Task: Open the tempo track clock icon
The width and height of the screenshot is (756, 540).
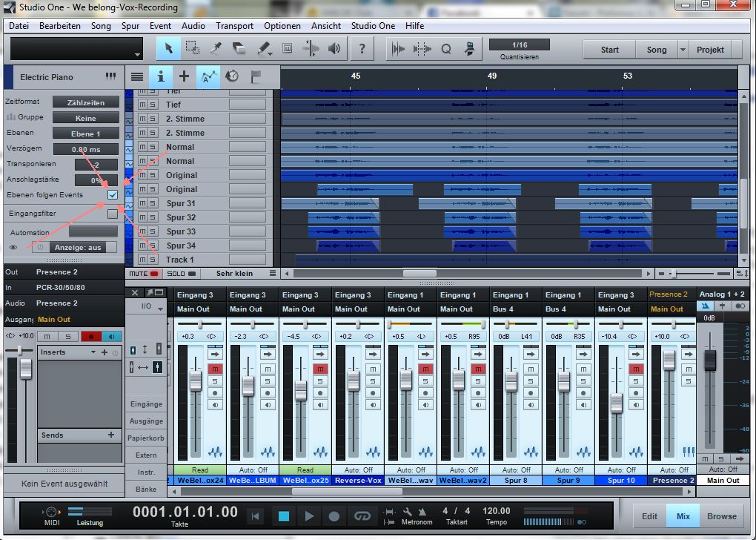Action: click(233, 76)
